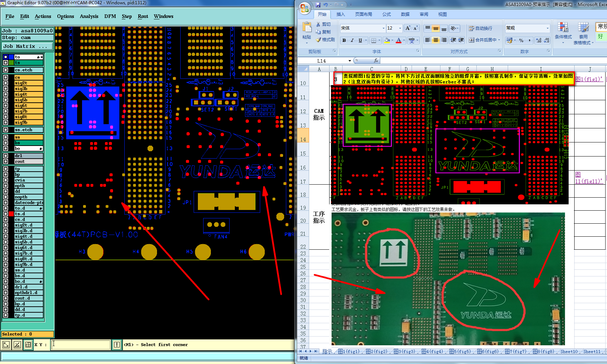Toggle visibility checkbox for layer sig5b
607x364 pixels.
pos(6,100)
